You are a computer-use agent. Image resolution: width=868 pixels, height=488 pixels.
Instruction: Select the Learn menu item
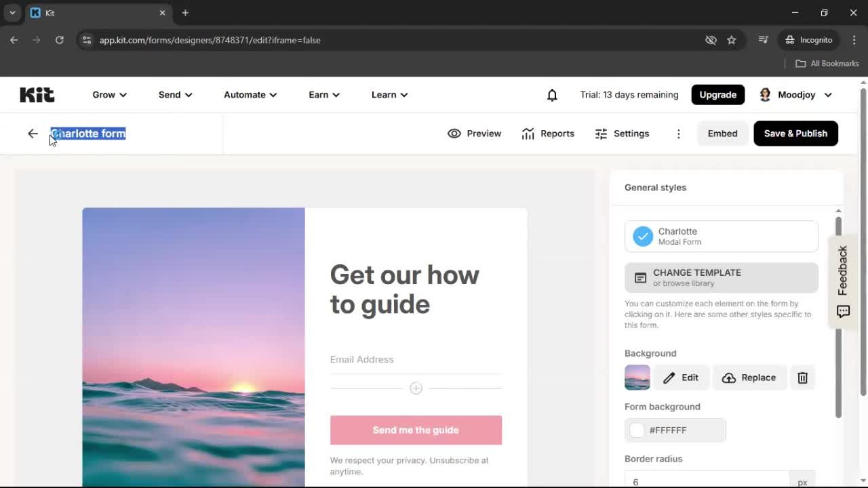(389, 95)
